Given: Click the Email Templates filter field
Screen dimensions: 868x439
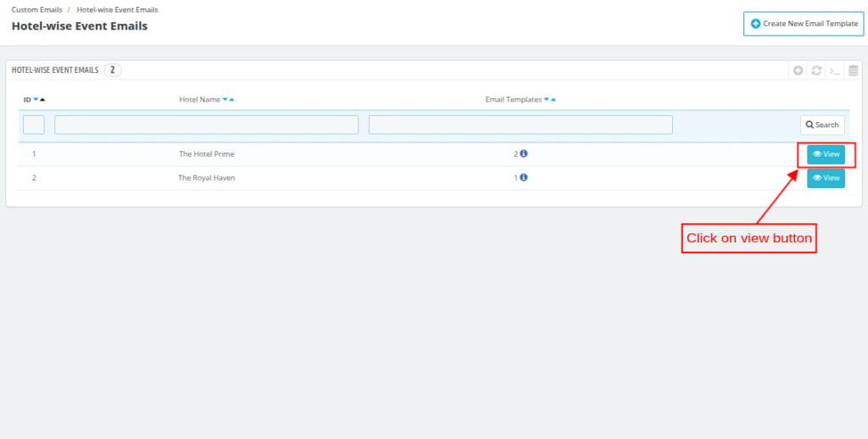Looking at the screenshot, I should coord(520,125).
